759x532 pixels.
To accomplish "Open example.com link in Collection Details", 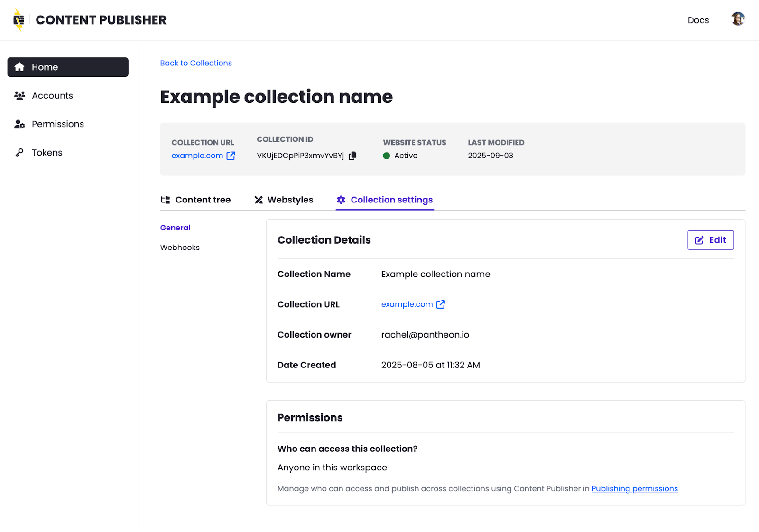I will (x=407, y=304).
